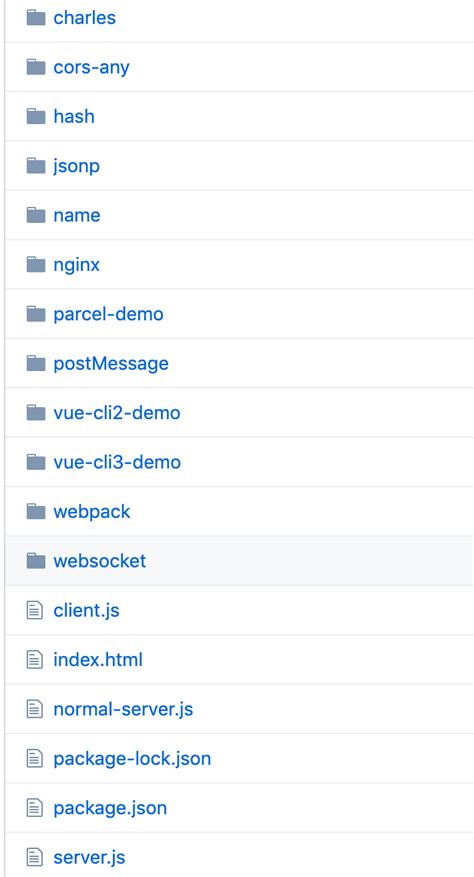474x877 pixels.
Task: Click the file icon next to server.js
Action: tap(35, 857)
